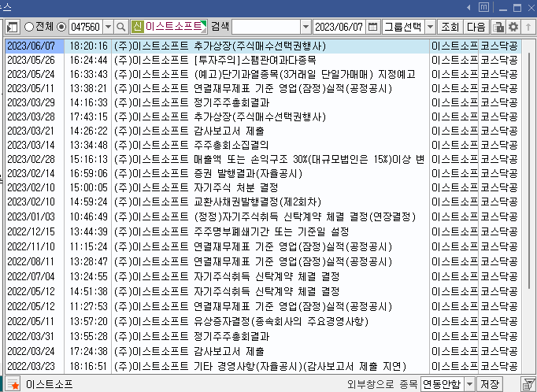The width and height of the screenshot is (537, 392).
Task: Open the 유상증자결정(종속회사의 주요경영사항) row
Action: tap(263, 321)
